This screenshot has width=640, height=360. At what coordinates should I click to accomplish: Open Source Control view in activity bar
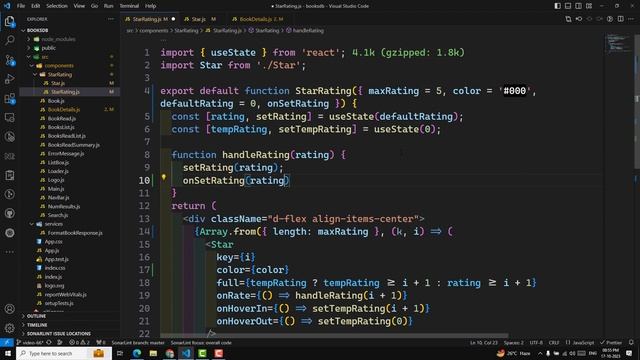click(9, 60)
